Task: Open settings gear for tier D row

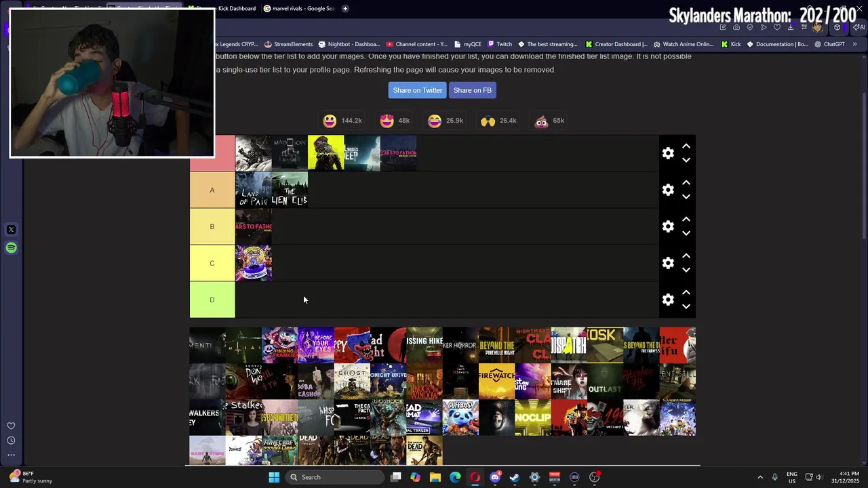Action: coord(668,300)
